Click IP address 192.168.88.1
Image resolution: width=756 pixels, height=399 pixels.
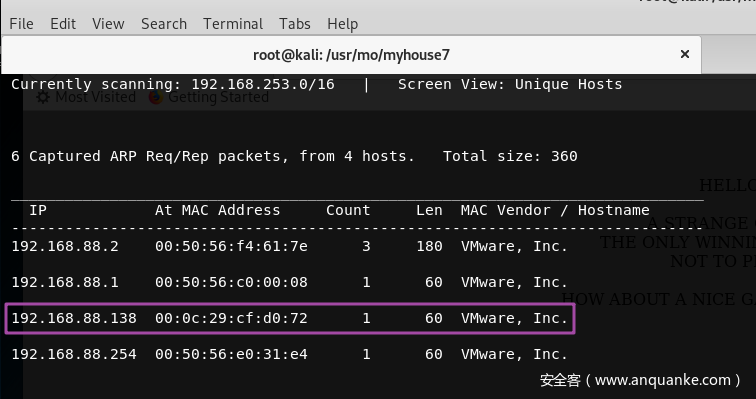(x=65, y=282)
